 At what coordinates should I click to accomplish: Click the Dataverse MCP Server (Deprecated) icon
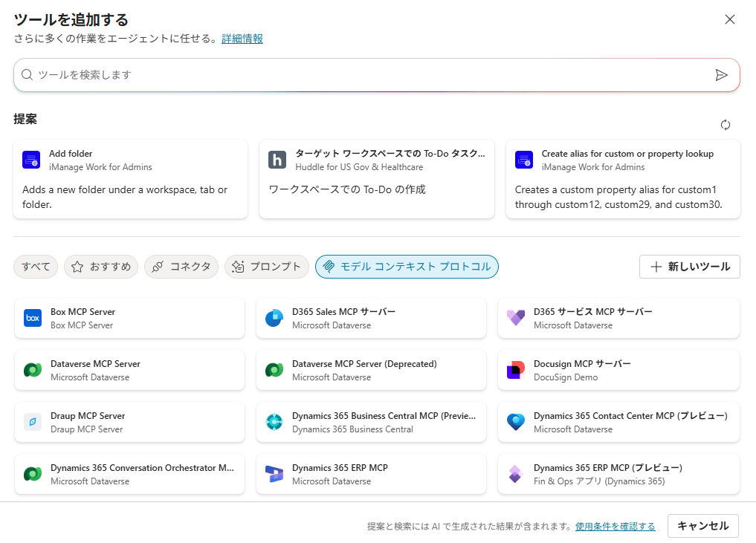click(274, 370)
